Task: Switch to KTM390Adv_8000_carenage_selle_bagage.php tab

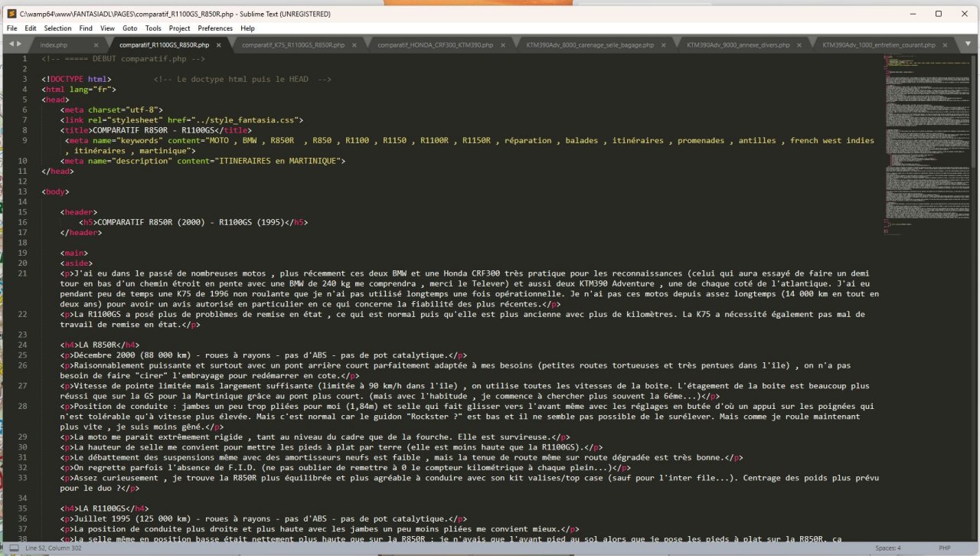Action: [590, 45]
